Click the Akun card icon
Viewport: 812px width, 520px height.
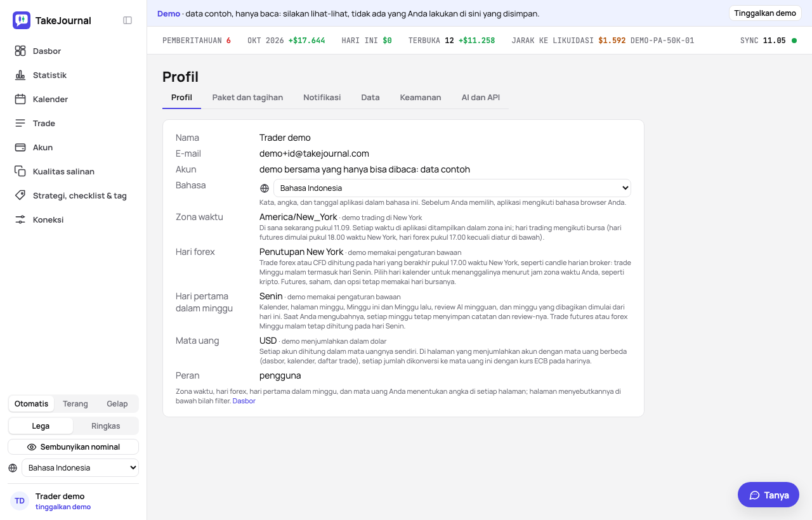pyautogui.click(x=20, y=147)
